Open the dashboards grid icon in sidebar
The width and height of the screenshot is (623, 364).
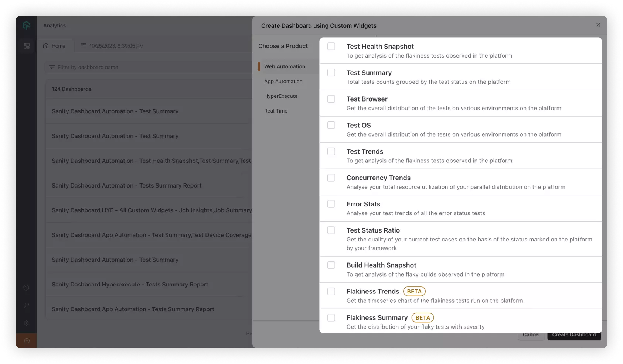[x=27, y=46]
